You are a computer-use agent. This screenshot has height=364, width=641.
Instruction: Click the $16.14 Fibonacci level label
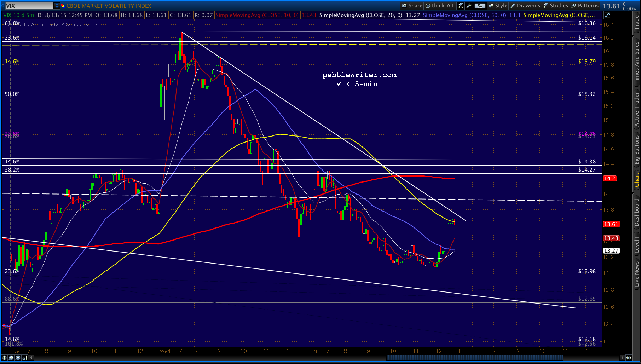pos(587,38)
